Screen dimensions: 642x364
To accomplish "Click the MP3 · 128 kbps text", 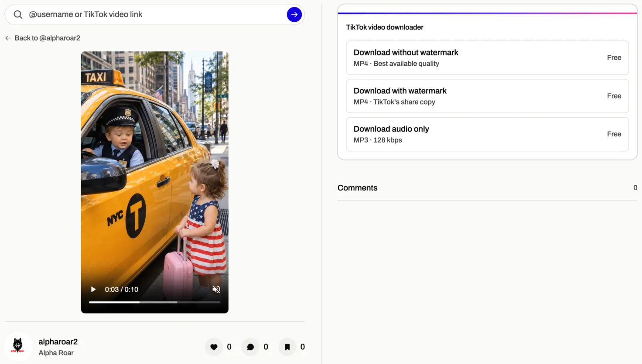I will [378, 140].
